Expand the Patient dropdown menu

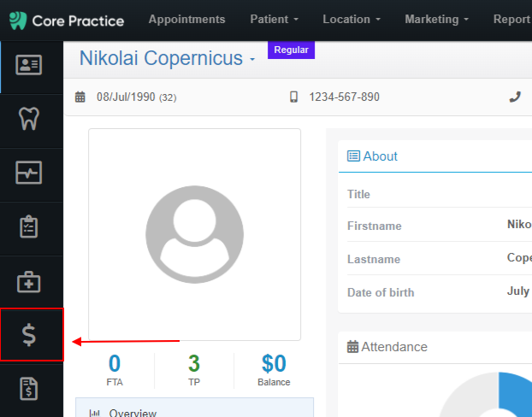[275, 20]
